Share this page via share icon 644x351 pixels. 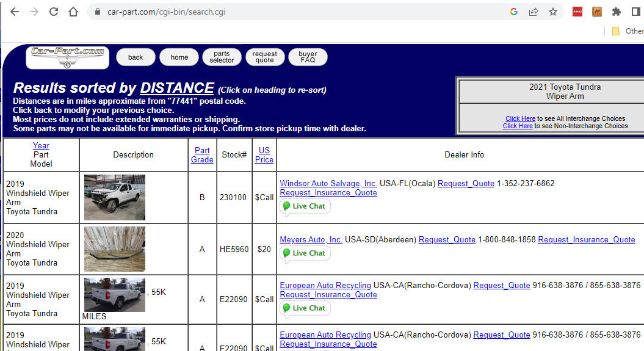tap(534, 12)
